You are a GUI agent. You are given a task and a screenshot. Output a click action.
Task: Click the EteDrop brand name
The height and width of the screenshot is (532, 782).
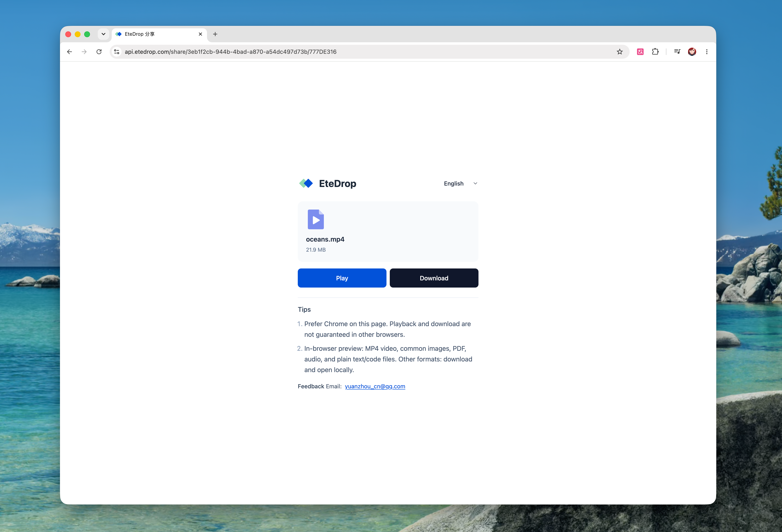pyautogui.click(x=337, y=184)
